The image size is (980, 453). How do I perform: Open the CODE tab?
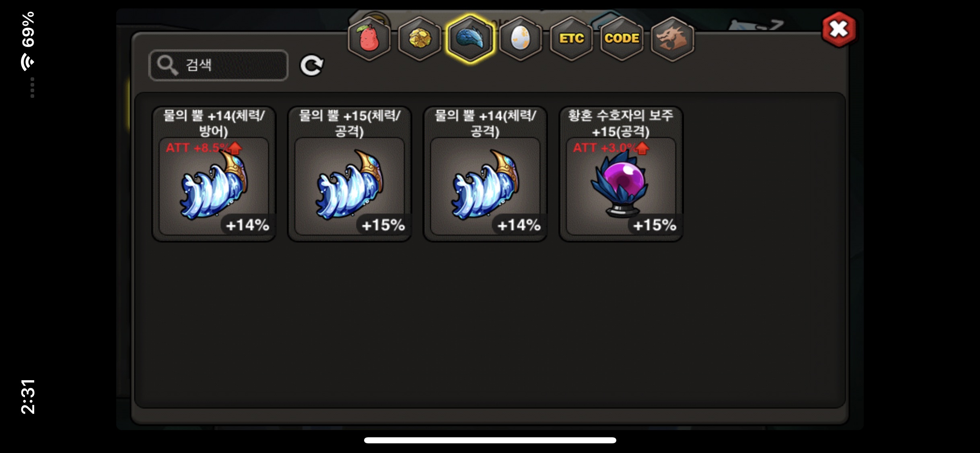[x=622, y=39]
